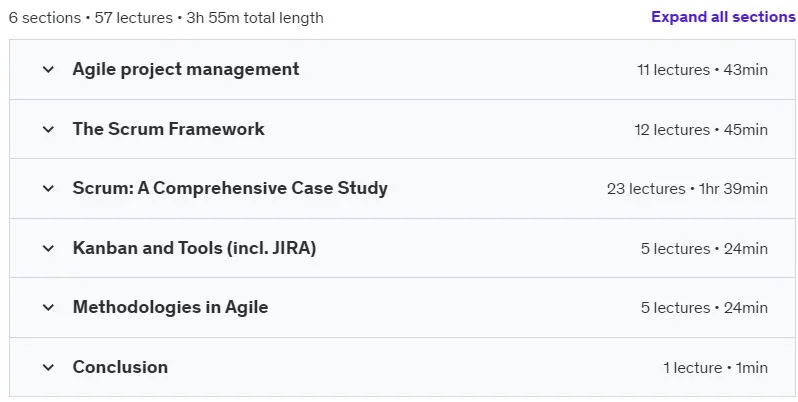This screenshot has width=798, height=402.
Task: Toggle chevron next to The Scrum Framework
Action: point(48,129)
